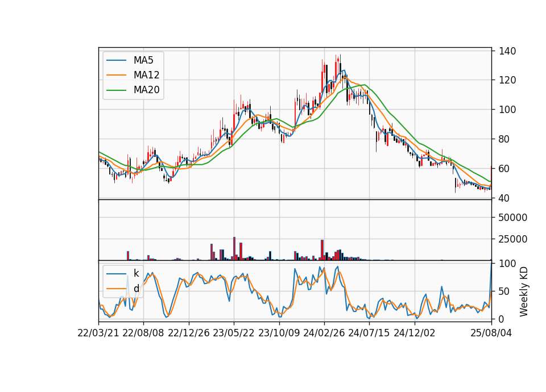Viewport: 546px width, 392px height.
Task: Click the 24/07/15 date tick label
Action: (x=369, y=333)
